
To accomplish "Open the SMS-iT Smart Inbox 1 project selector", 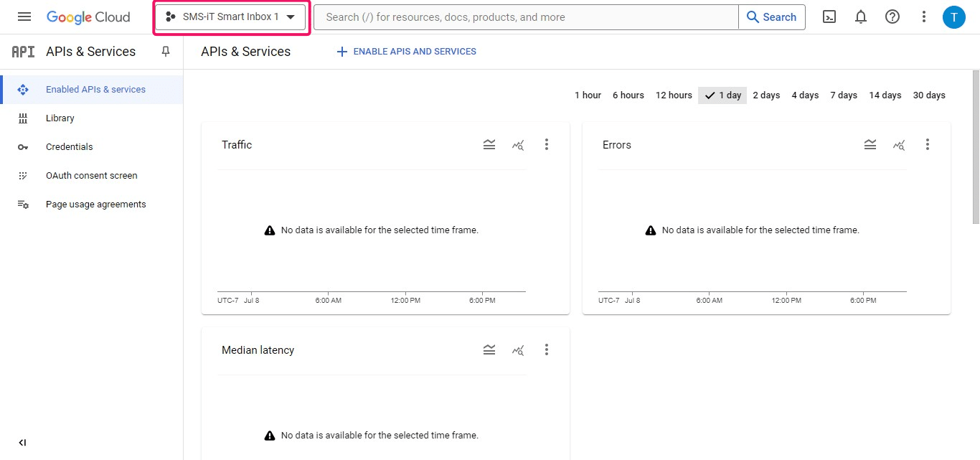I will [x=230, y=16].
